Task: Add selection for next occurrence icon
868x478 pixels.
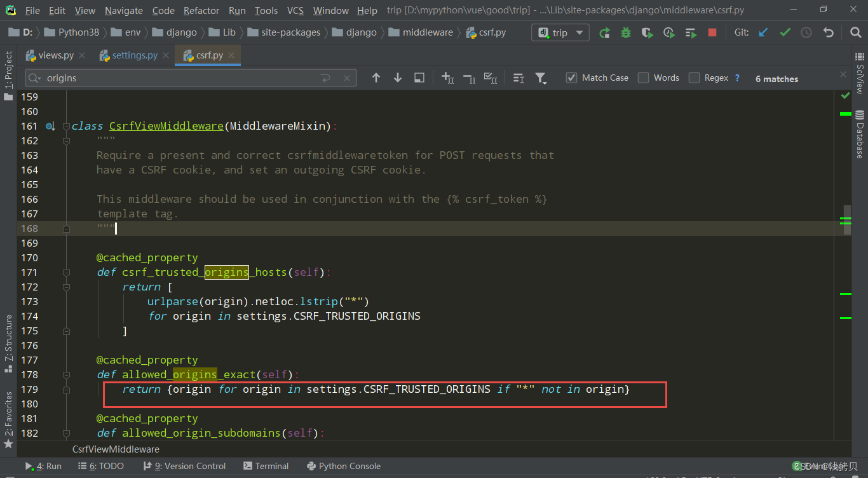Action: click(x=447, y=78)
